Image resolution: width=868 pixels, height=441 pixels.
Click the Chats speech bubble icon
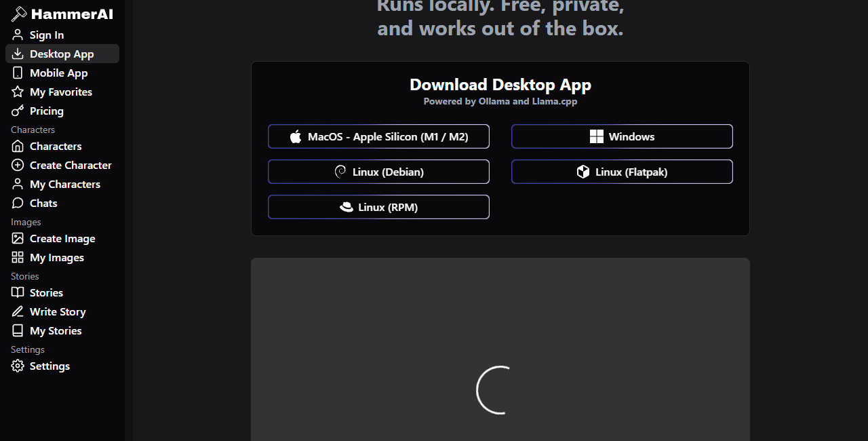[18, 203]
